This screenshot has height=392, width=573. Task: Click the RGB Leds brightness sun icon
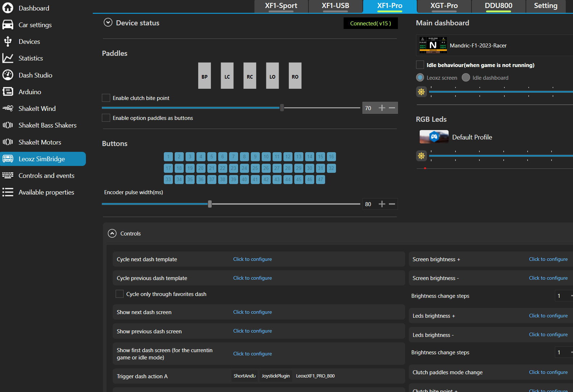421,156
